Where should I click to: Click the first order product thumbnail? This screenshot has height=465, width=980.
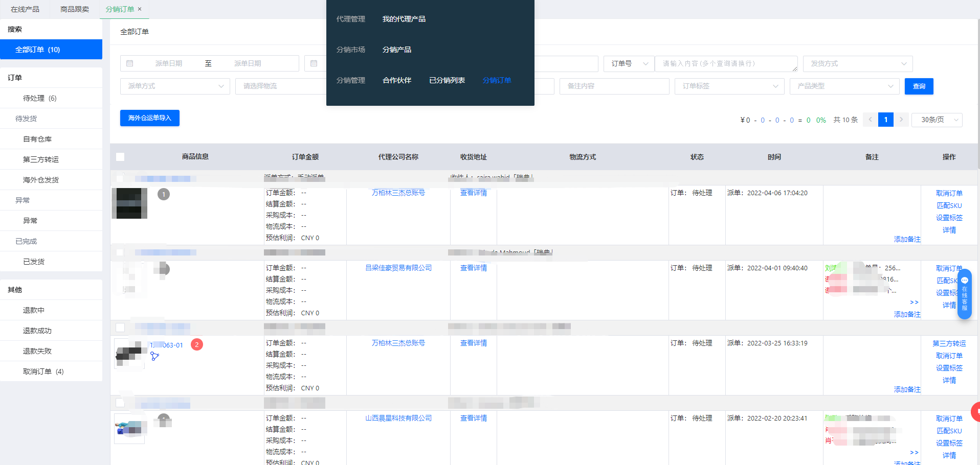(x=129, y=203)
